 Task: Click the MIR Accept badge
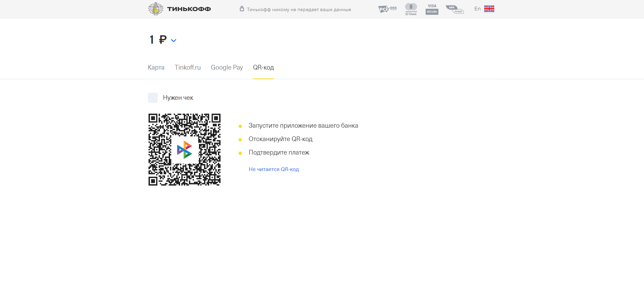point(455,9)
